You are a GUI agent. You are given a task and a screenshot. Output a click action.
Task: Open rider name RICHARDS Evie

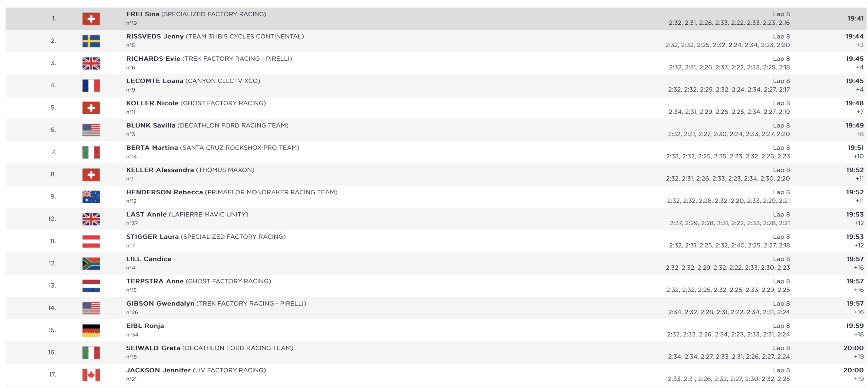[x=153, y=59]
